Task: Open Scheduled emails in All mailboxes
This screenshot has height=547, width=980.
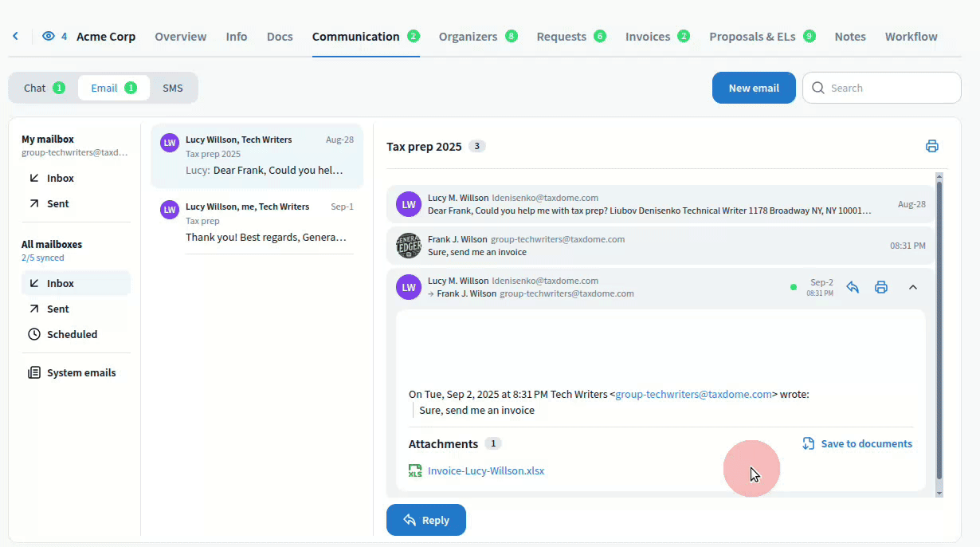Action: 72,334
